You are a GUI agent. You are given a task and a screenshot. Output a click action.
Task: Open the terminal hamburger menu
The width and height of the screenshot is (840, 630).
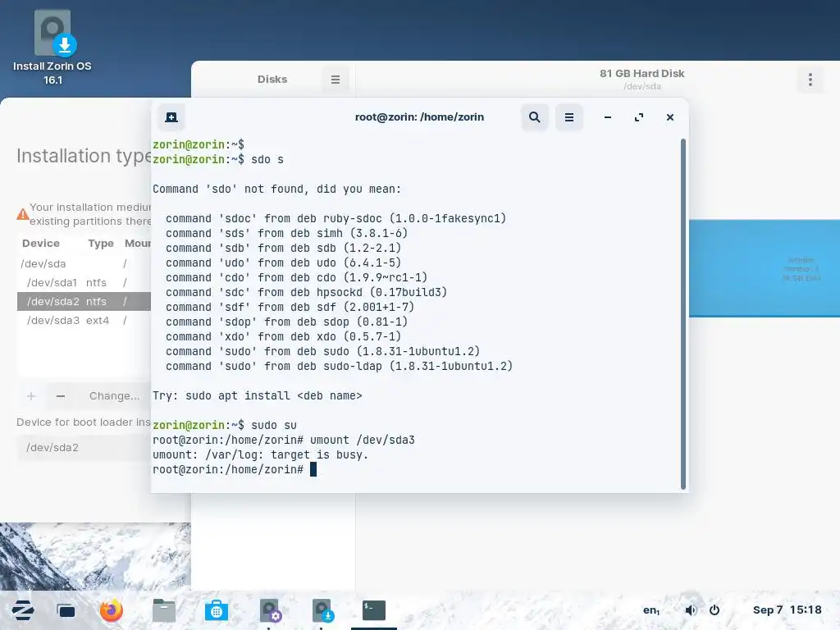click(x=569, y=117)
